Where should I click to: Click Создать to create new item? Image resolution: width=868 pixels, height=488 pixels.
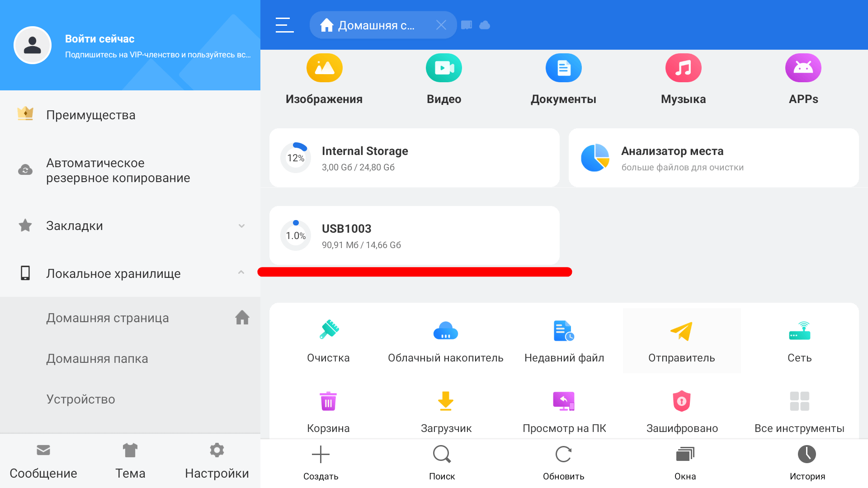[x=321, y=463]
